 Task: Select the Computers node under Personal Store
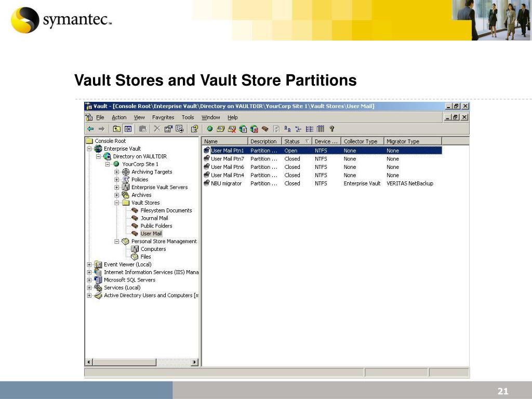pyautogui.click(x=153, y=249)
